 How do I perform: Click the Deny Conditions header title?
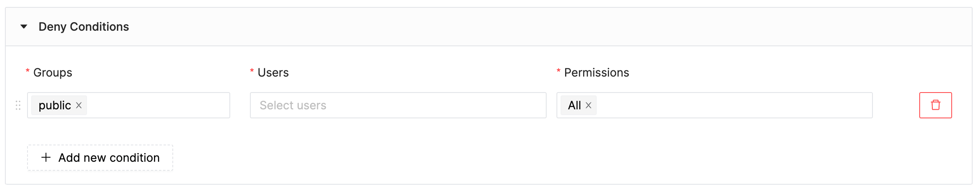pyautogui.click(x=84, y=27)
